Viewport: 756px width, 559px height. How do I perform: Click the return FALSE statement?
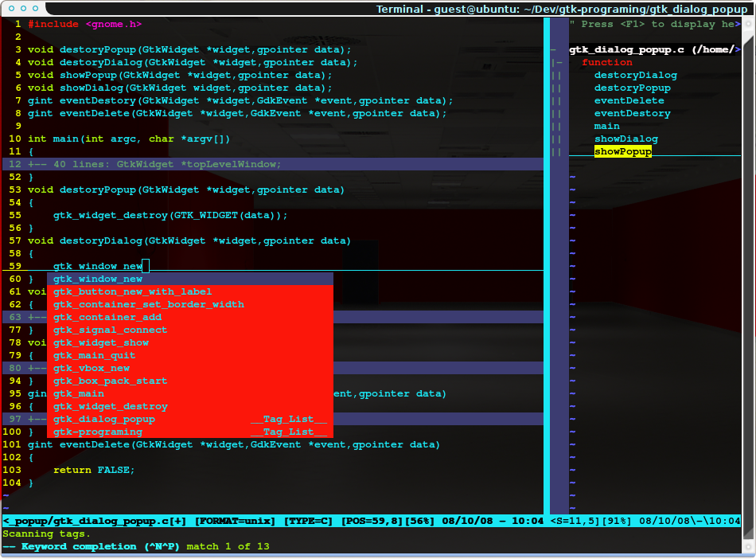tap(94, 470)
